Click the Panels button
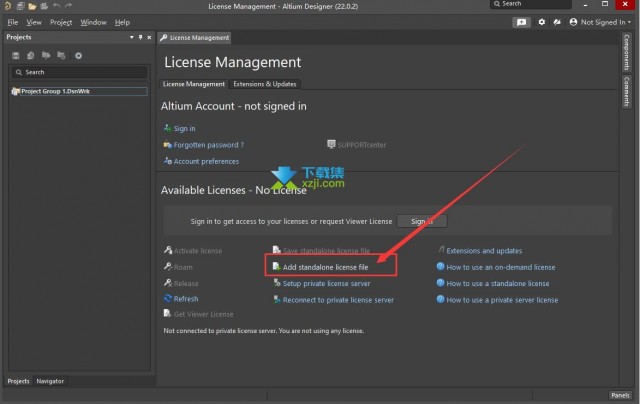 tap(620, 395)
